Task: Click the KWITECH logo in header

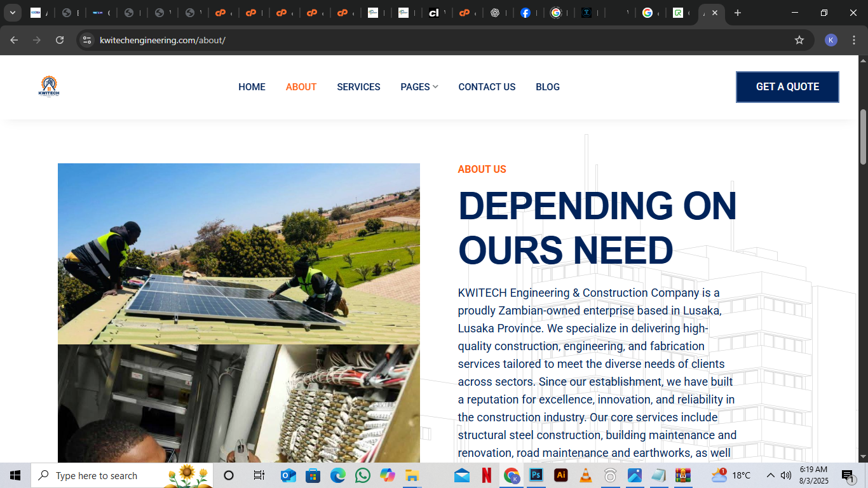Action: (49, 86)
